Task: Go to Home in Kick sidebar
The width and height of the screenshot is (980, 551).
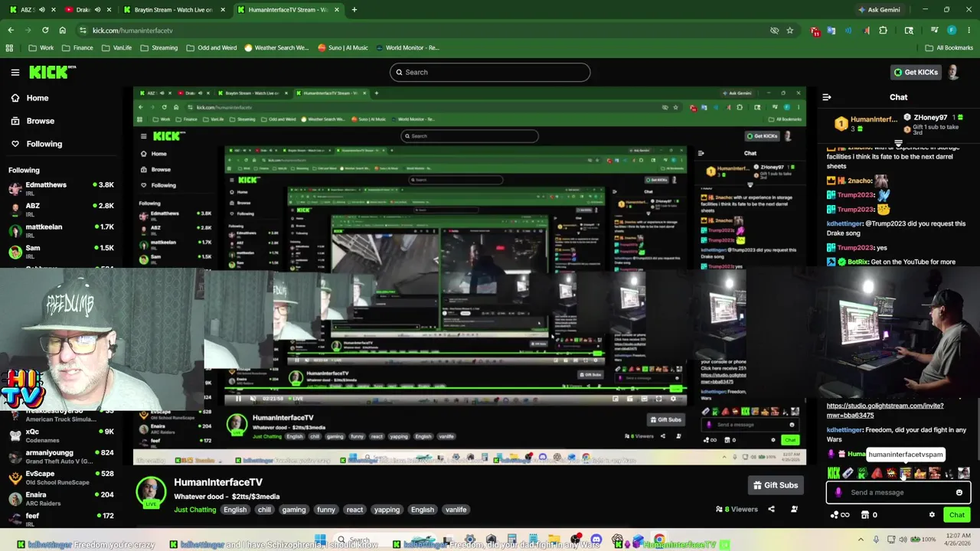Action: (x=29, y=98)
